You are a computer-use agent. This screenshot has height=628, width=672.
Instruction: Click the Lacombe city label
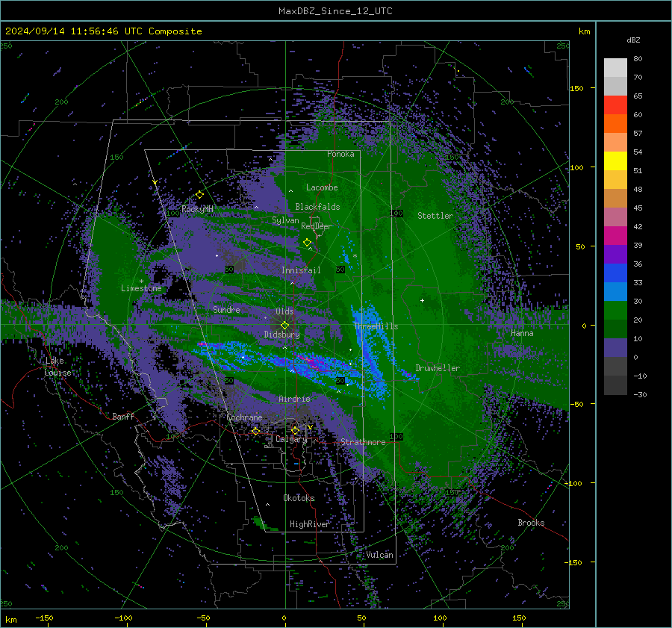point(322,187)
